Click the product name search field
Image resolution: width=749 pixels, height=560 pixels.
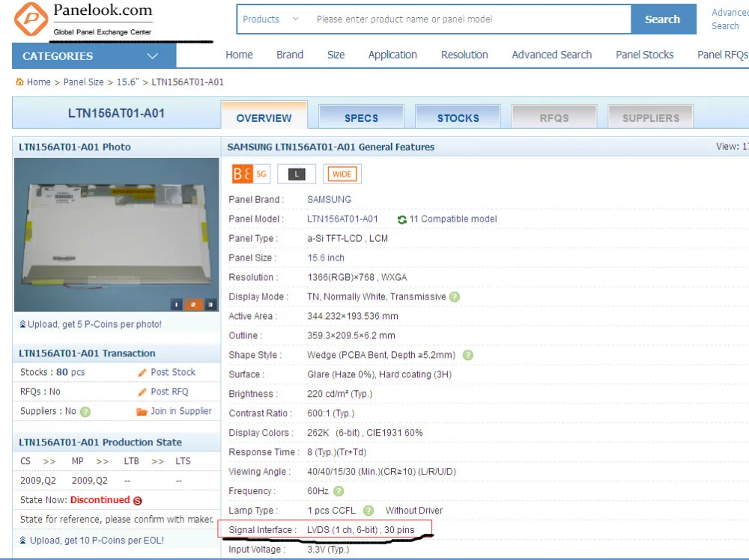(470, 19)
